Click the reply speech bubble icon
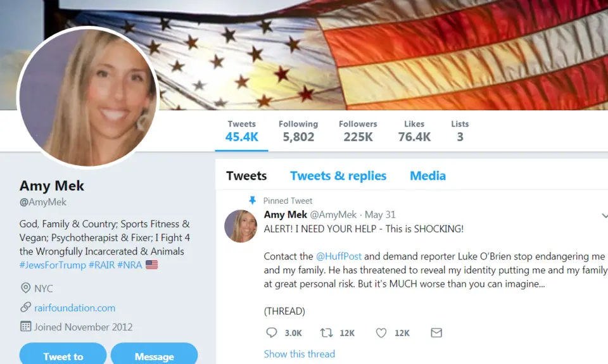 [272, 332]
